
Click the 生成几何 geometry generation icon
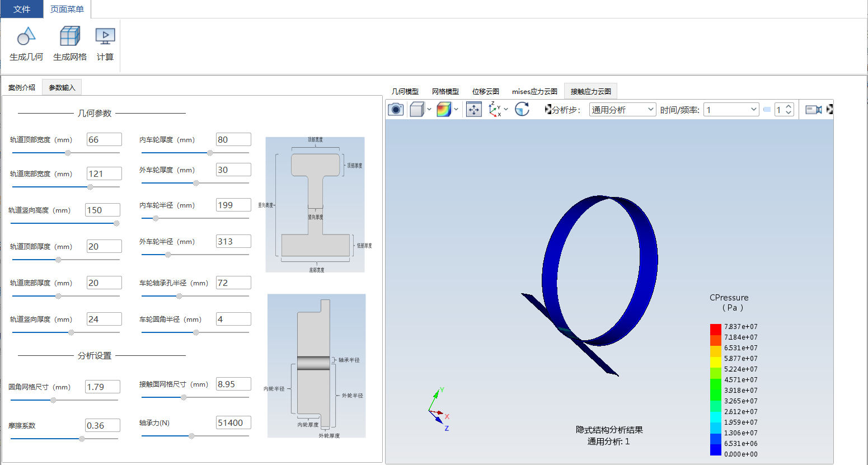coord(26,37)
